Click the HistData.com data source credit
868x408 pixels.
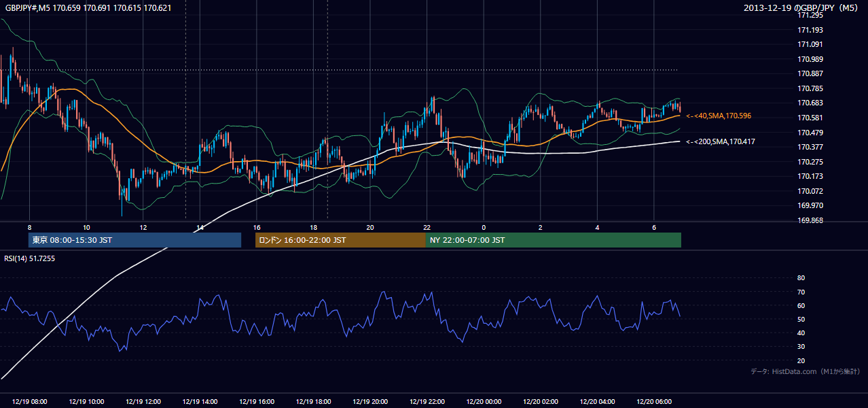(x=806, y=371)
